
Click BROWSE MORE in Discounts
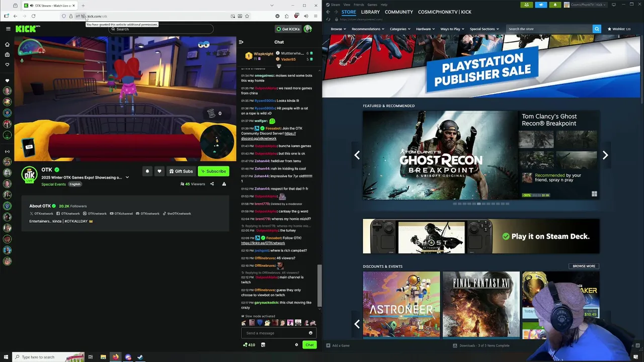point(584,266)
